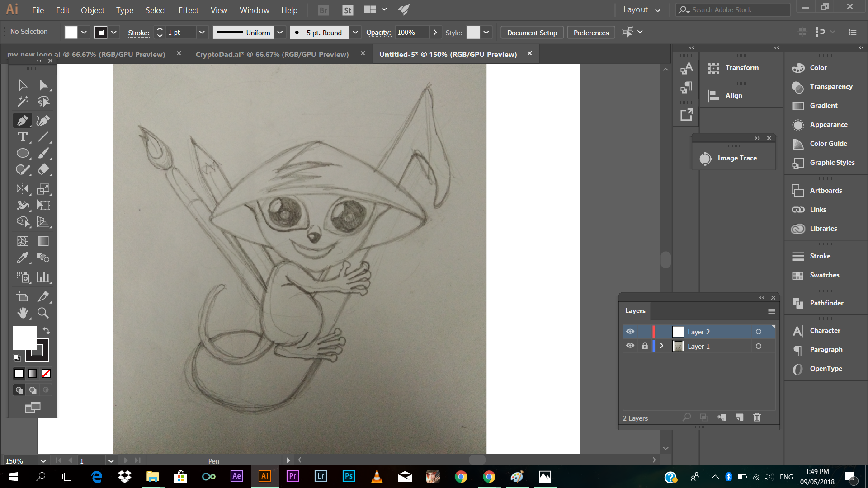This screenshot has height=488, width=868.
Task: Select the Pen tool
Action: (23, 121)
